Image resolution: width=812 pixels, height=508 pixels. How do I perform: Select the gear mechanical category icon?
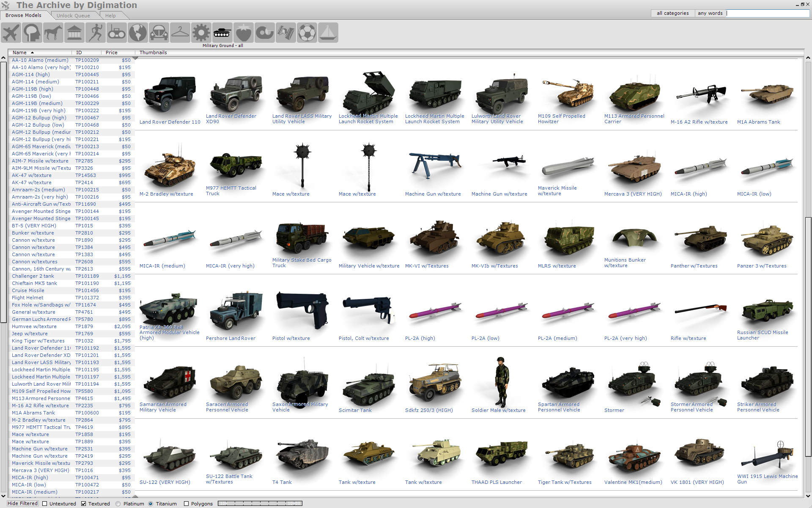[201, 33]
